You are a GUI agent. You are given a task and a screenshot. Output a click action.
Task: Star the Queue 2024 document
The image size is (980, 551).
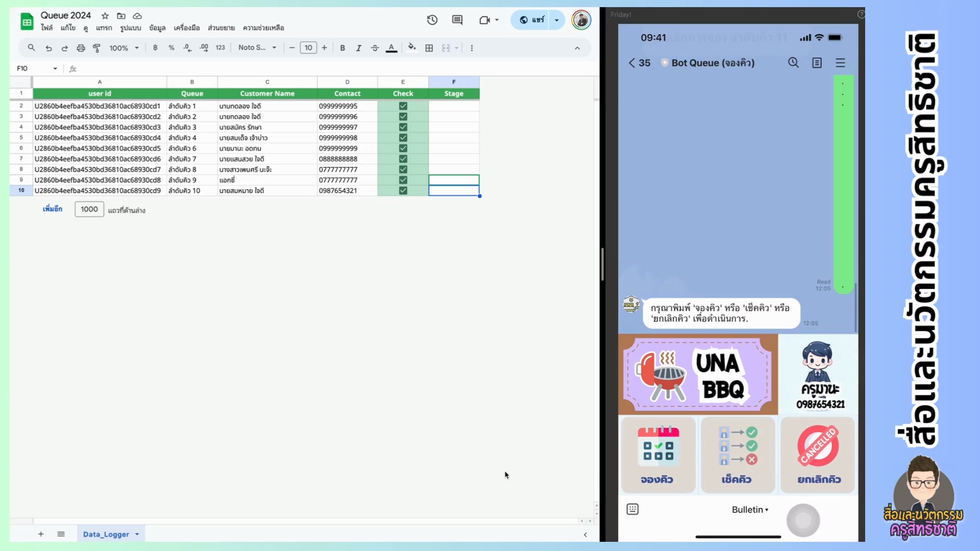point(105,16)
